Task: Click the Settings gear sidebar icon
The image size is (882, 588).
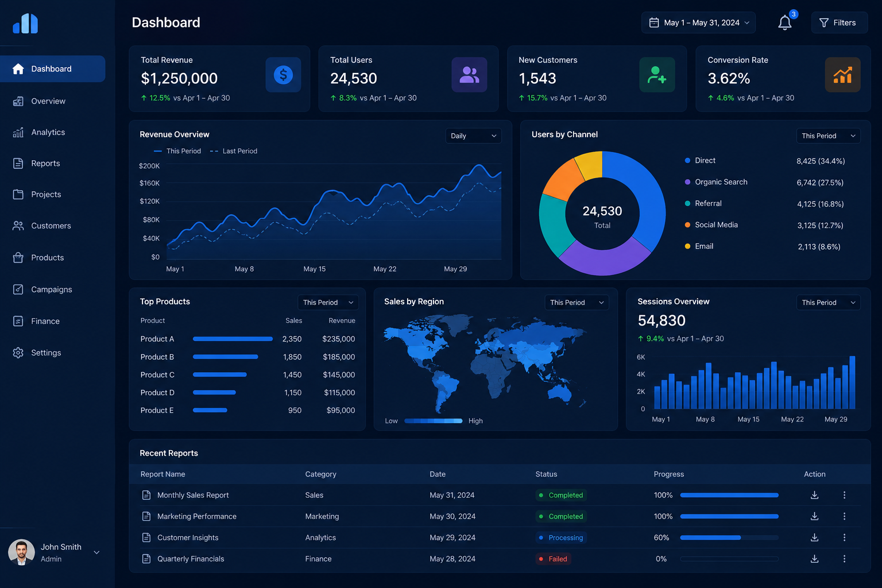Action: pyautogui.click(x=18, y=353)
